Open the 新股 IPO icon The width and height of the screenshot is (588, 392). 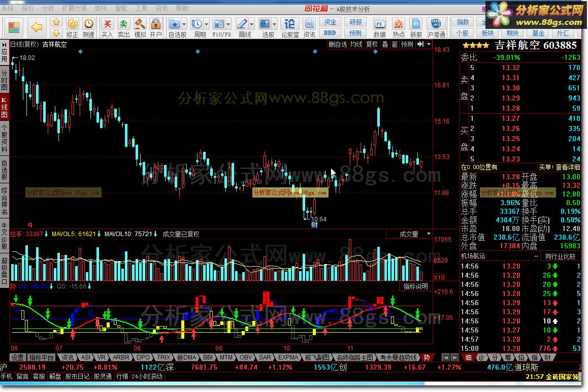416,24
